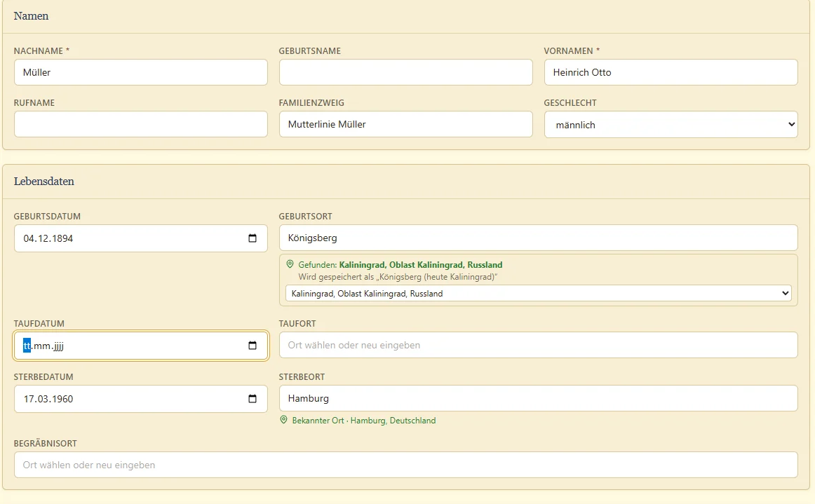
Task: Open calendar picker for Geburtsdatum
Action: coord(252,238)
